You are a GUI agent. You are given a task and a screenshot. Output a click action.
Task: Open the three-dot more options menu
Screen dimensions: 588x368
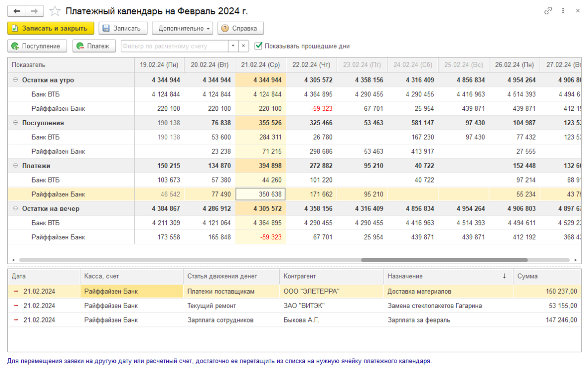[x=563, y=10]
